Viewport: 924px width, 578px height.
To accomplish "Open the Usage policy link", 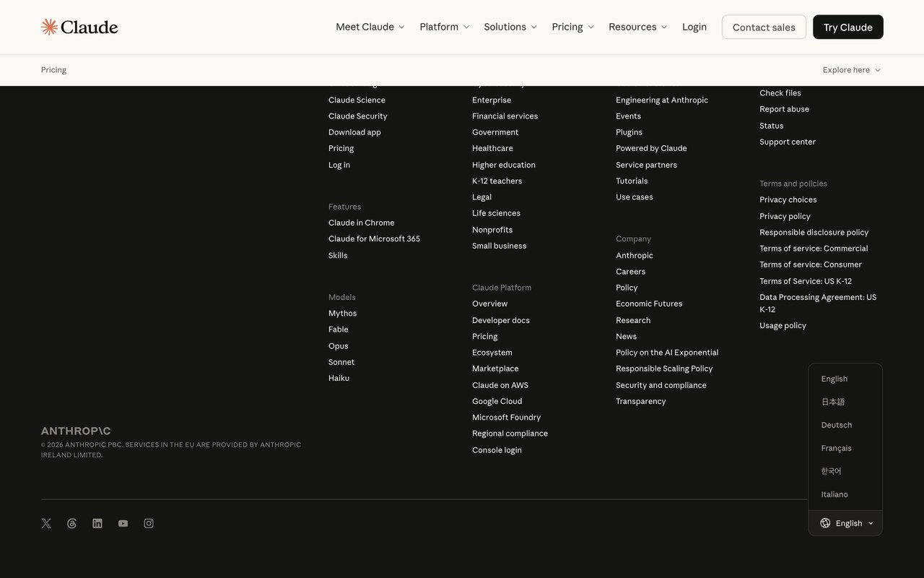I will pyautogui.click(x=783, y=325).
